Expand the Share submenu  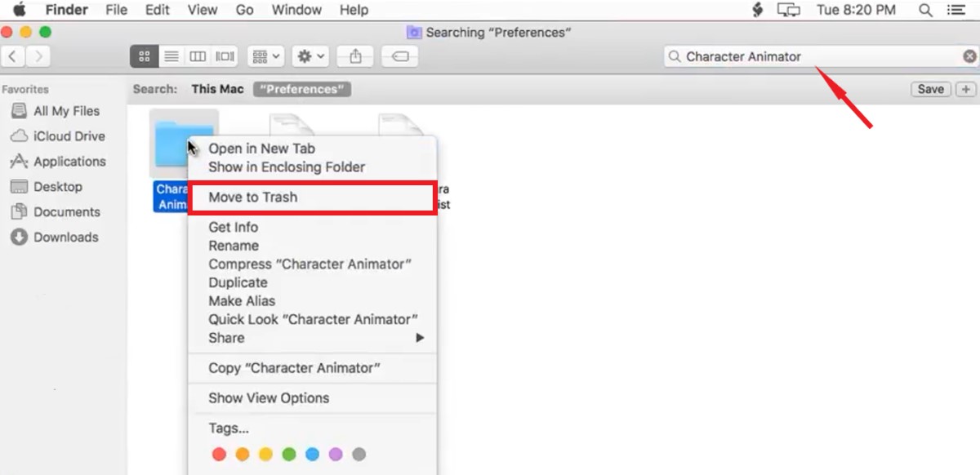tap(312, 338)
